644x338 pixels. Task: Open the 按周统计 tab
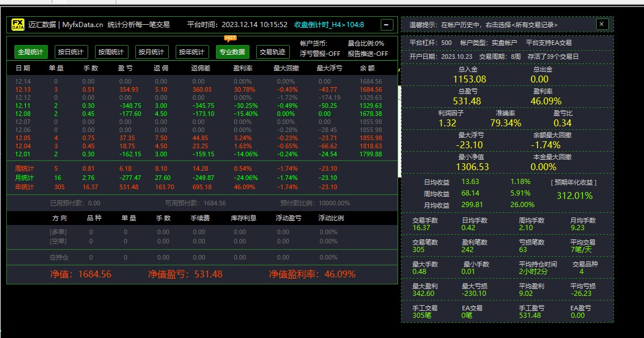coord(111,52)
